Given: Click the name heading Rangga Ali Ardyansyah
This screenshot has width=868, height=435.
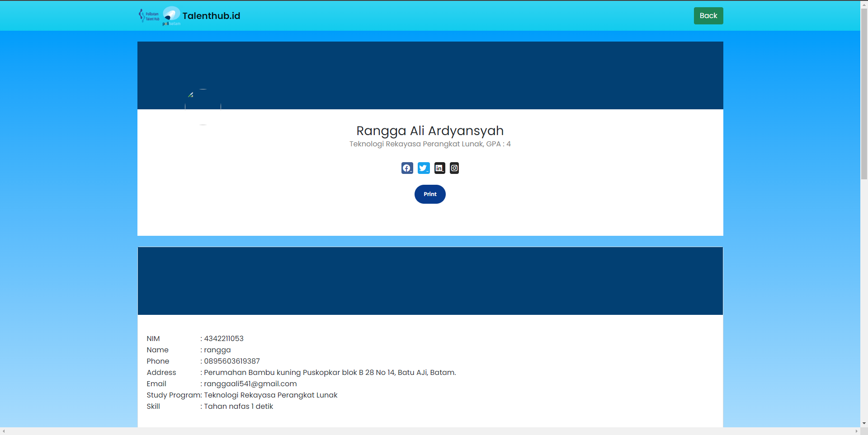Looking at the screenshot, I should coord(430,131).
